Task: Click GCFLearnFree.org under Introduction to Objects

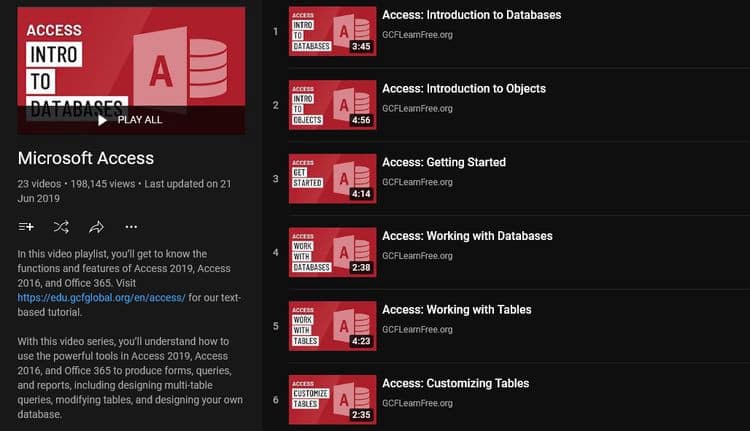Action: (418, 108)
